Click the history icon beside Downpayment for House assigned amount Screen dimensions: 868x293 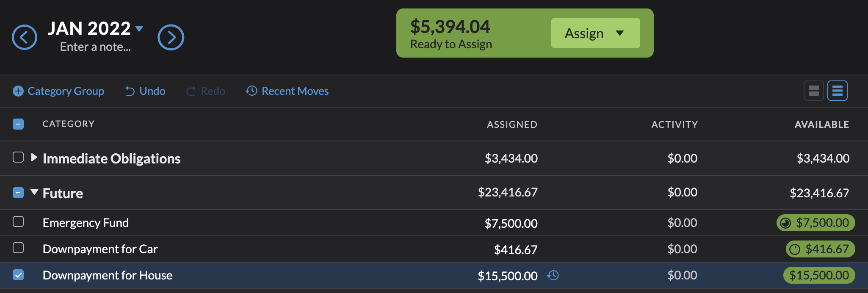[x=553, y=275]
